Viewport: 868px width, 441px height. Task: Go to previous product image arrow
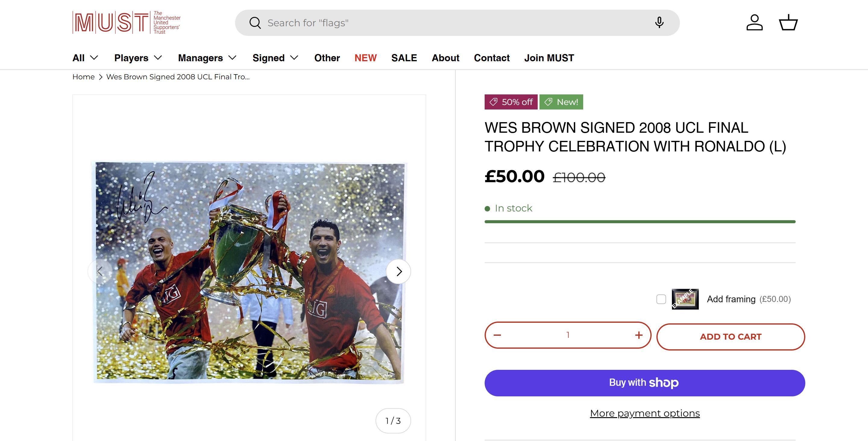click(100, 271)
